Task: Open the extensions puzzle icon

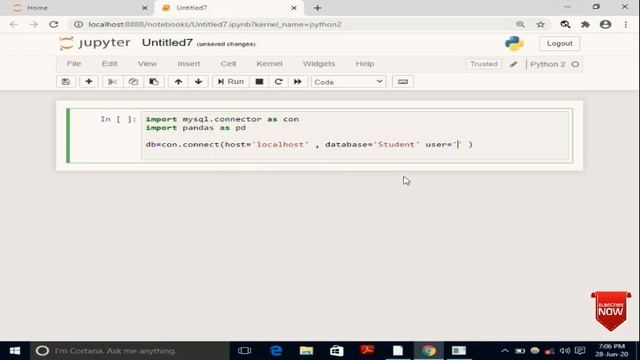Action: tap(585, 24)
